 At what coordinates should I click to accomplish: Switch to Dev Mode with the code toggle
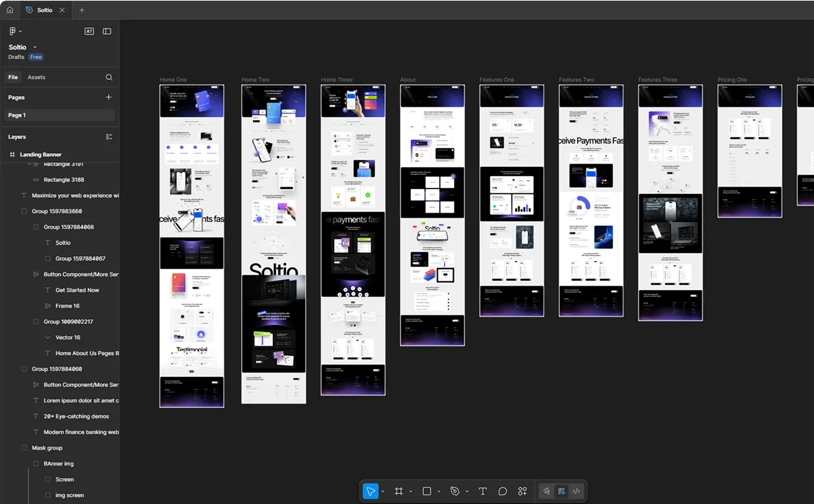point(576,491)
